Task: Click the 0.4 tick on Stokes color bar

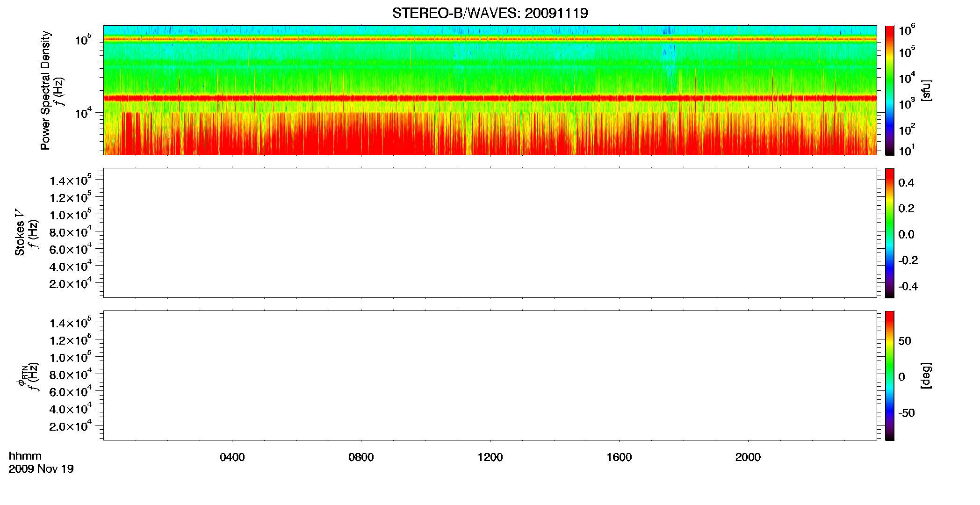Action: (906, 183)
